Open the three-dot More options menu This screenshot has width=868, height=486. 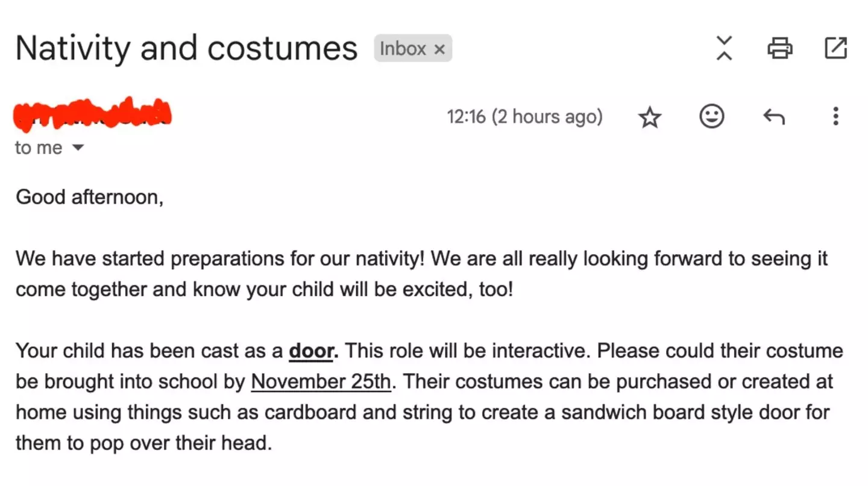pyautogui.click(x=835, y=116)
